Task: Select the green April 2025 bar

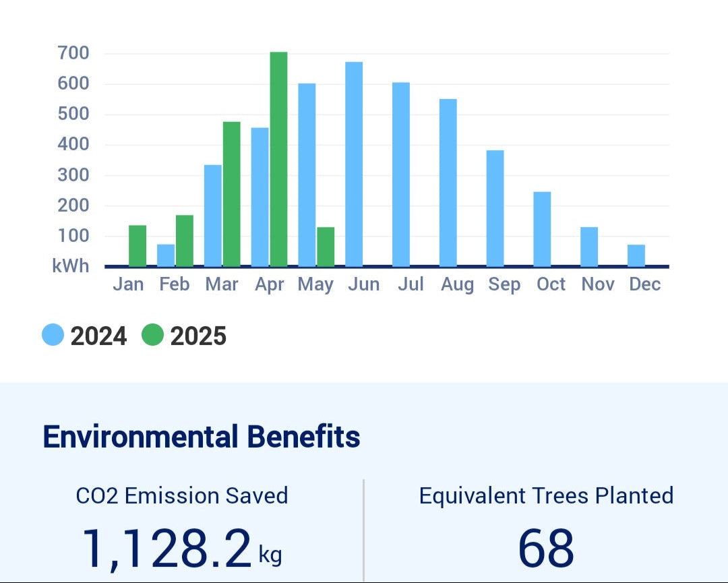Action: pos(278,159)
